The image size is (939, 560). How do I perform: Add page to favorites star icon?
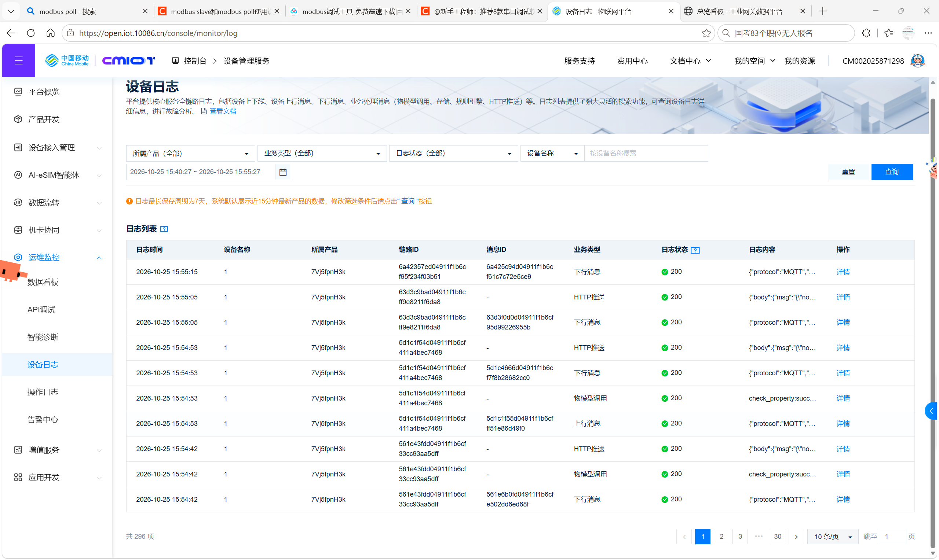pos(706,33)
